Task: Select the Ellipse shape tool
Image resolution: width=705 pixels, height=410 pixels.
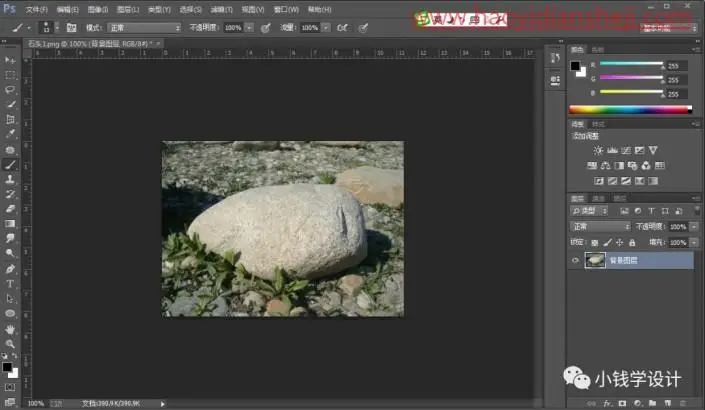Action: click(x=10, y=313)
